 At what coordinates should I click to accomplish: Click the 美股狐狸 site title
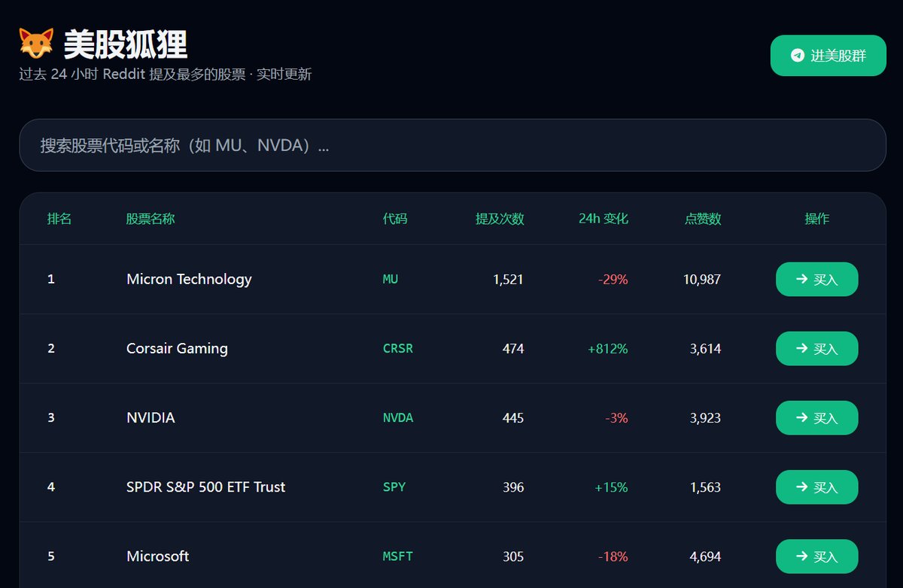126,44
